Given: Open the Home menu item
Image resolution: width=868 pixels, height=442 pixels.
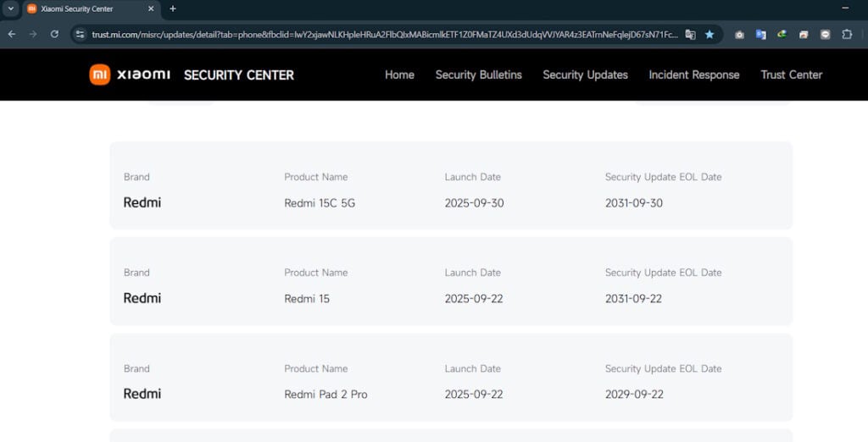Looking at the screenshot, I should tap(399, 75).
